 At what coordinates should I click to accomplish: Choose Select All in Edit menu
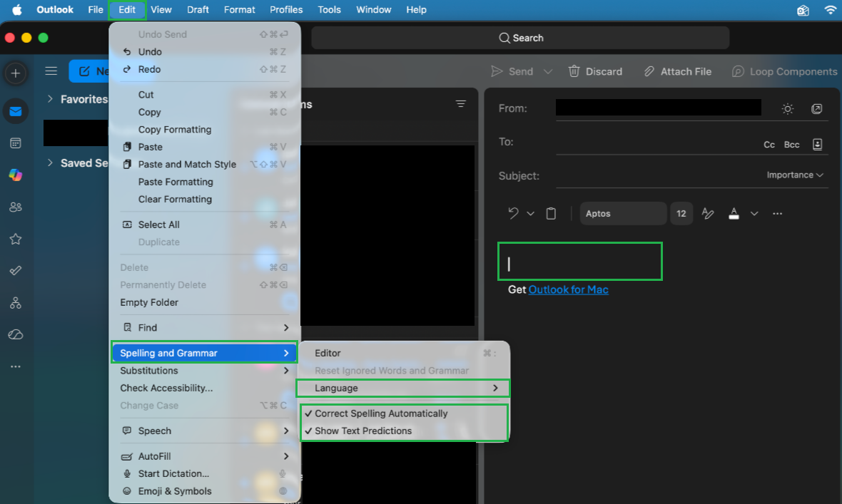205,225
